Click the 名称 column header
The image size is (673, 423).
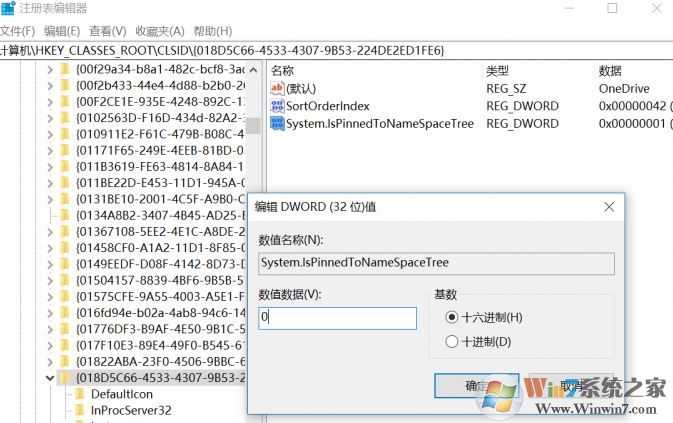(x=282, y=71)
